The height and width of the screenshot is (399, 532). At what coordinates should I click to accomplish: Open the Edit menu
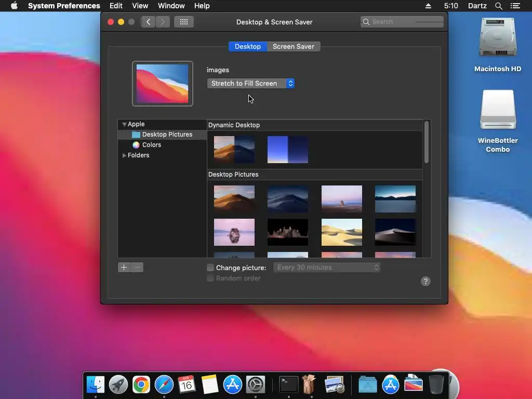(x=116, y=6)
